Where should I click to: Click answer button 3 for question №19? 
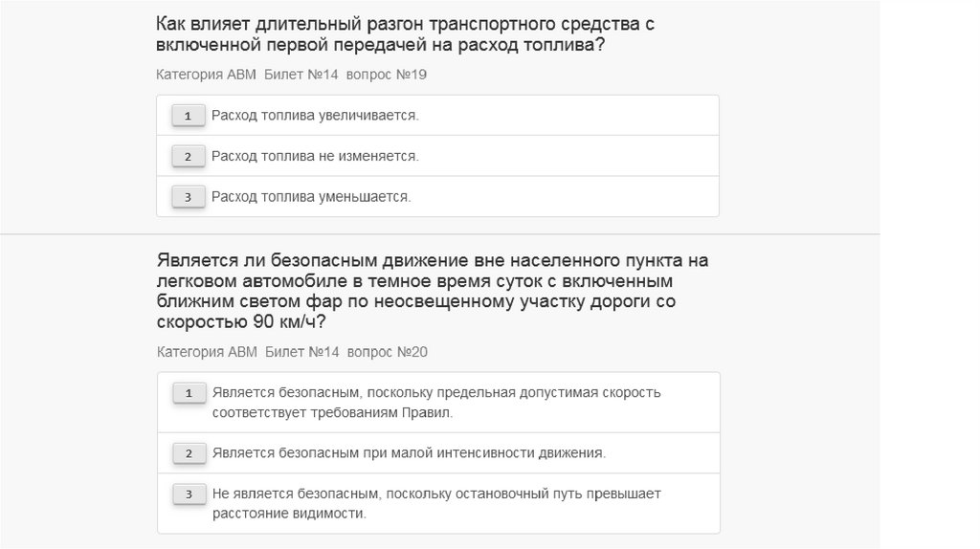click(188, 197)
